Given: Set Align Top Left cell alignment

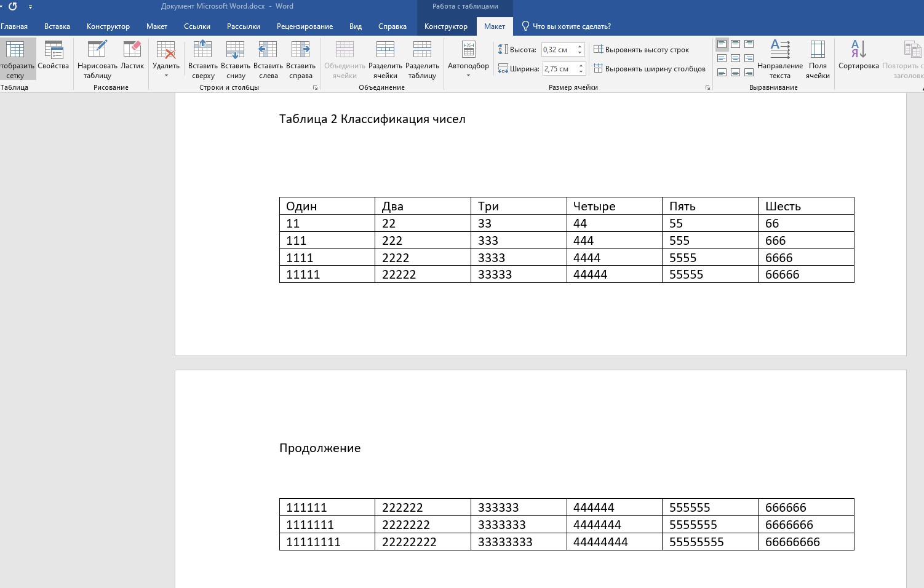Looking at the screenshot, I should click(x=722, y=44).
